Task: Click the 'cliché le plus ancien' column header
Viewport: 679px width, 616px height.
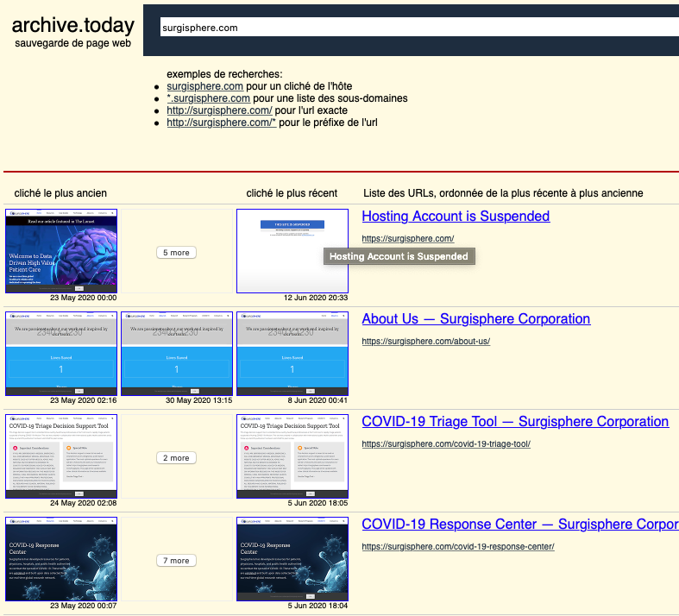Action: [60, 193]
